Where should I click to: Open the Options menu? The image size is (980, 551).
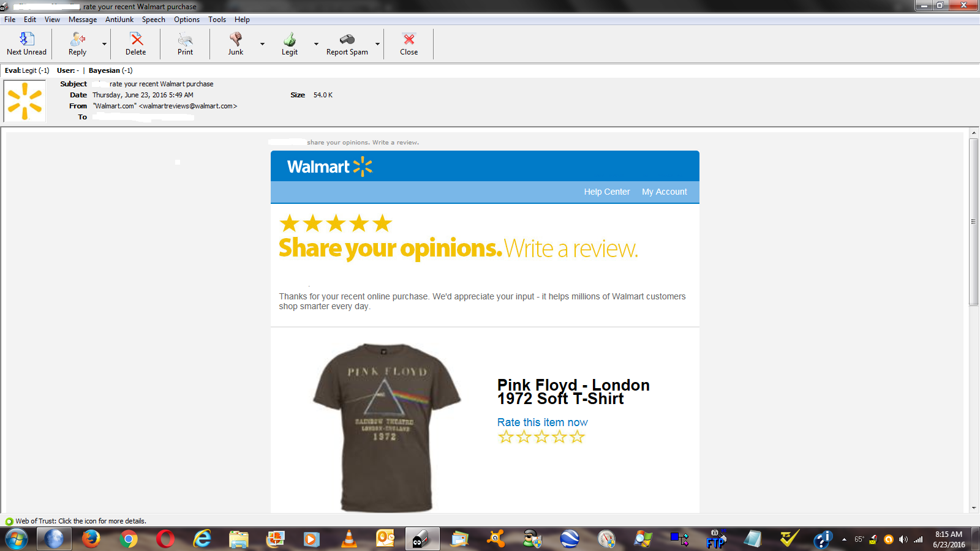187,20
